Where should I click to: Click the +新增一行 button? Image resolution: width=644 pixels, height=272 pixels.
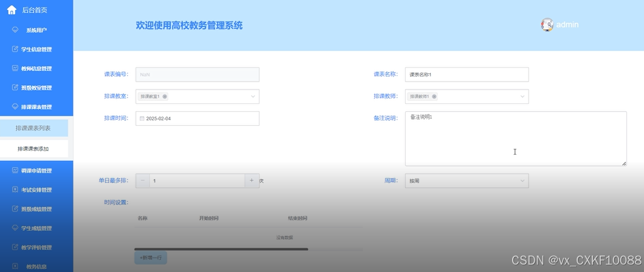pyautogui.click(x=151, y=258)
